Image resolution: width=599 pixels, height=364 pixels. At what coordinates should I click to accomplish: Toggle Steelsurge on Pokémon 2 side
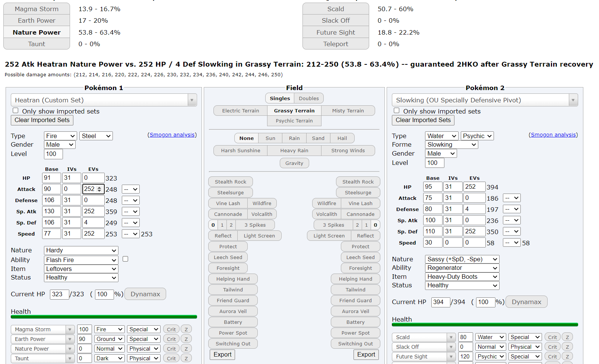click(x=358, y=192)
